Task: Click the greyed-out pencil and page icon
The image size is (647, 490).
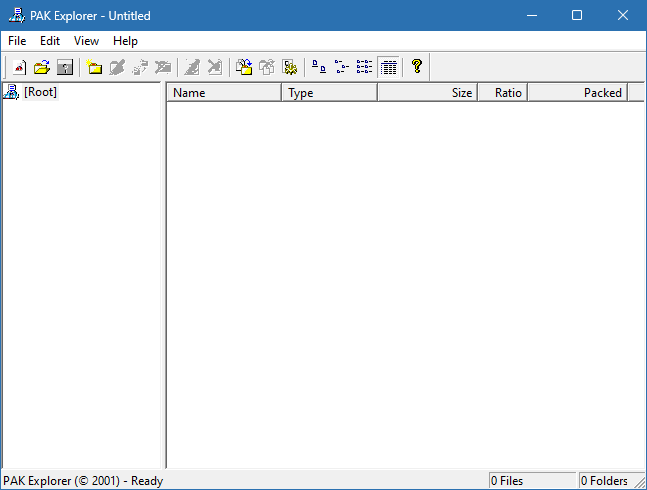Action: [x=192, y=67]
